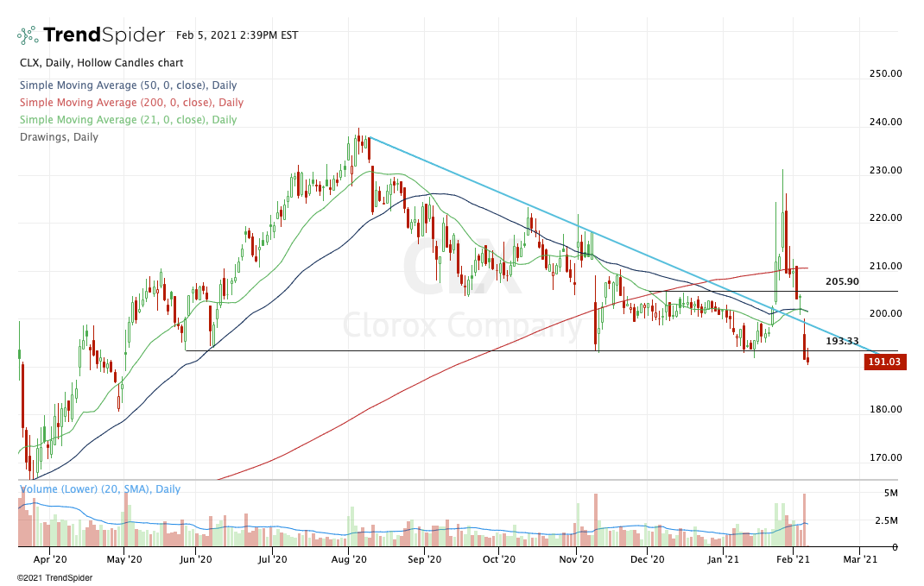Click the 205.90 resistance level label
Image resolution: width=924 pixels, height=586 pixels.
[842, 281]
